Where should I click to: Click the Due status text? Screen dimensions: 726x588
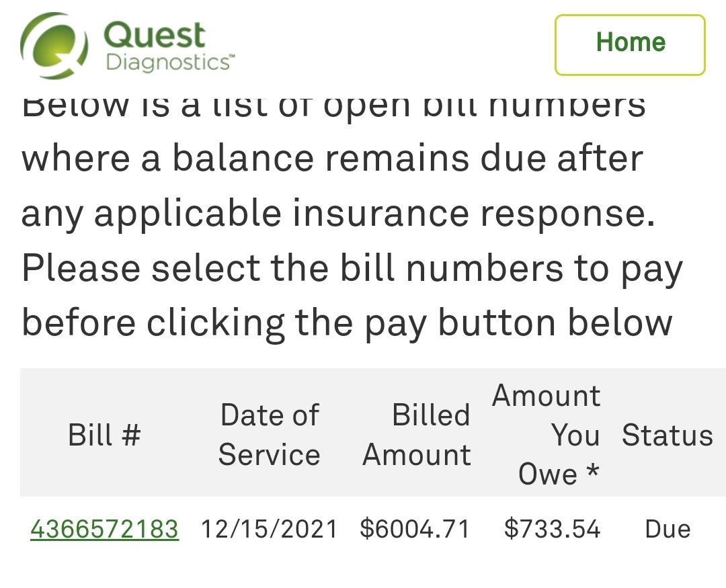click(668, 529)
